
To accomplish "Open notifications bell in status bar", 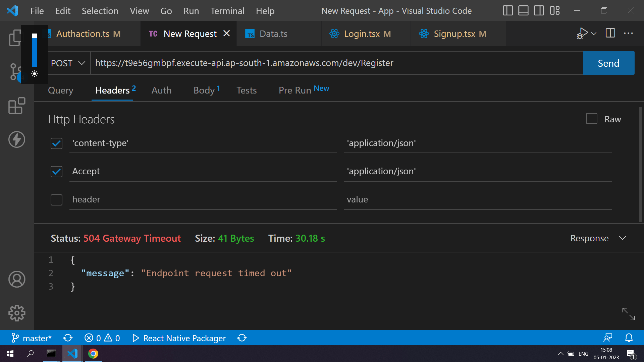I will 629,338.
